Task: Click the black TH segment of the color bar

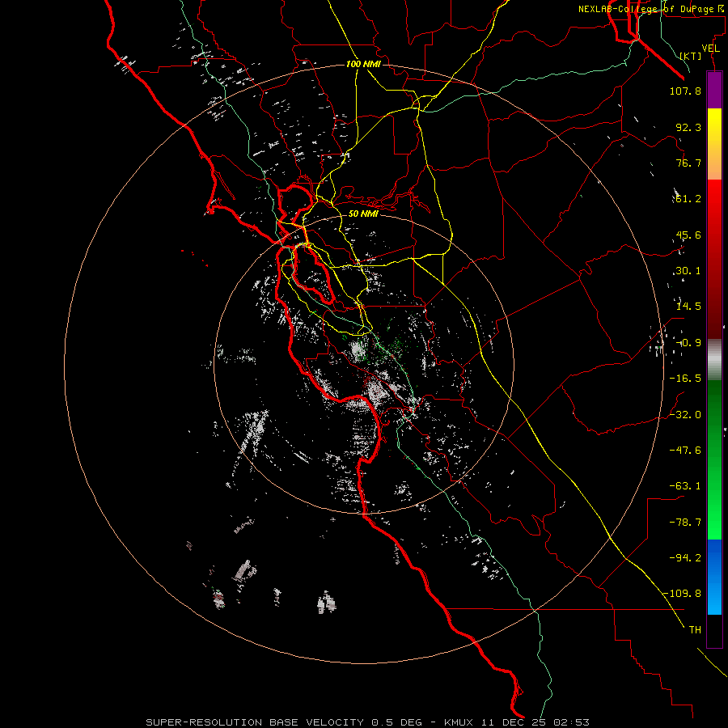Action: [x=714, y=630]
